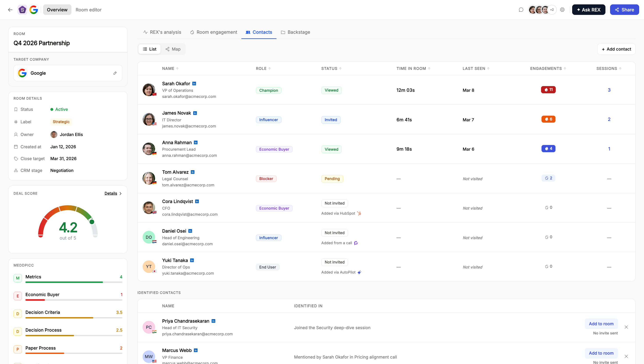Open Daniel Osei's LinkedIn icon
This screenshot has width=644, height=364.
pyautogui.click(x=190, y=231)
